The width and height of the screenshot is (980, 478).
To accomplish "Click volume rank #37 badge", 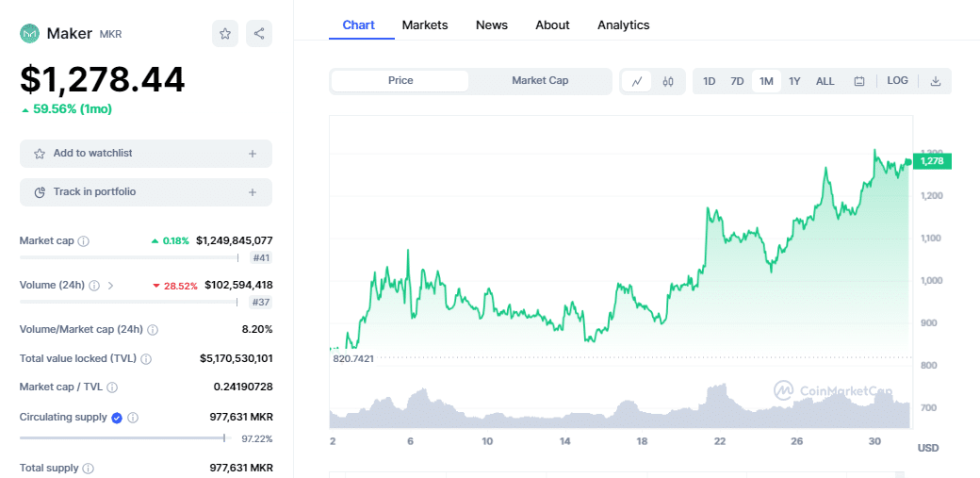I will click(261, 303).
